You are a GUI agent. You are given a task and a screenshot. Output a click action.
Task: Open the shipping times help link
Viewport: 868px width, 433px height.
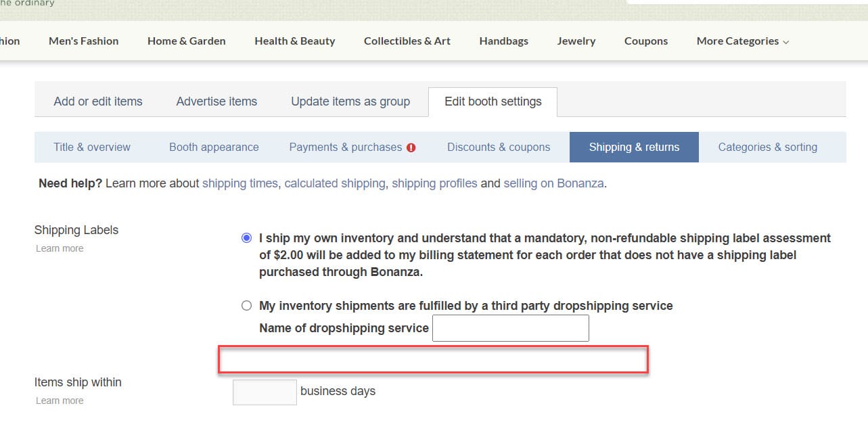(x=239, y=183)
